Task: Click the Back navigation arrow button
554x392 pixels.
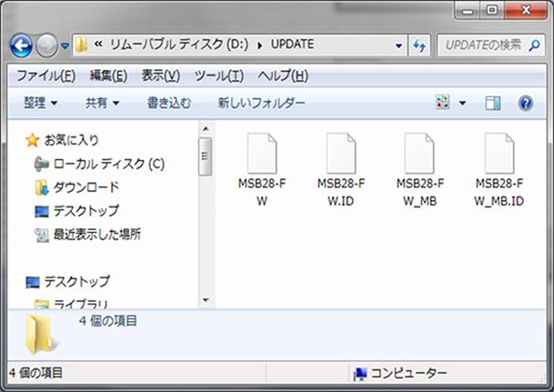Action: (22, 44)
